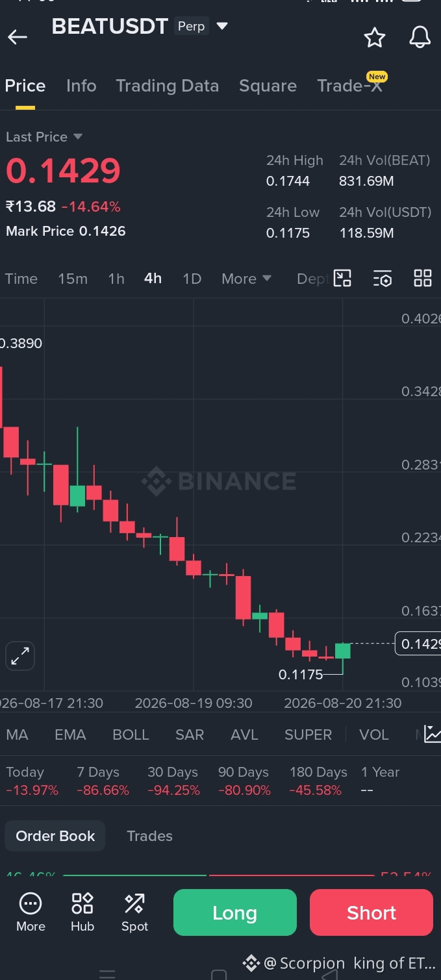Tap the last green candlestick
The height and width of the screenshot is (980, 441).
[342, 651]
